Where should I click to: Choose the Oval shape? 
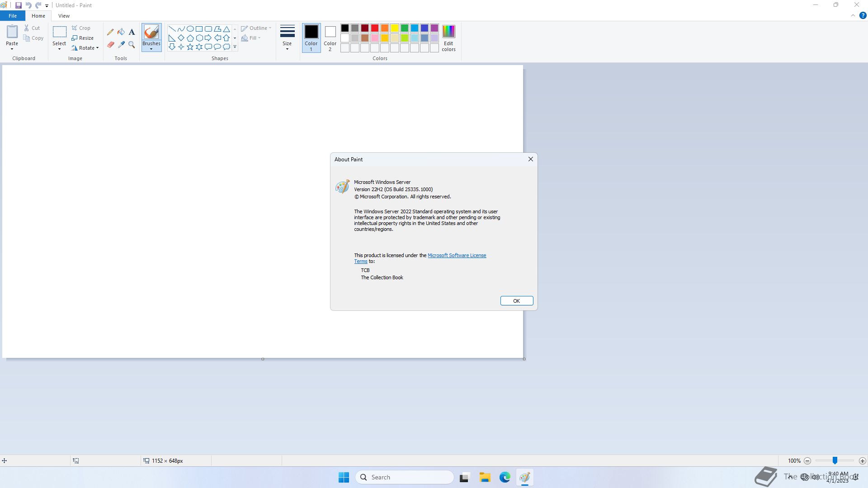click(x=190, y=29)
